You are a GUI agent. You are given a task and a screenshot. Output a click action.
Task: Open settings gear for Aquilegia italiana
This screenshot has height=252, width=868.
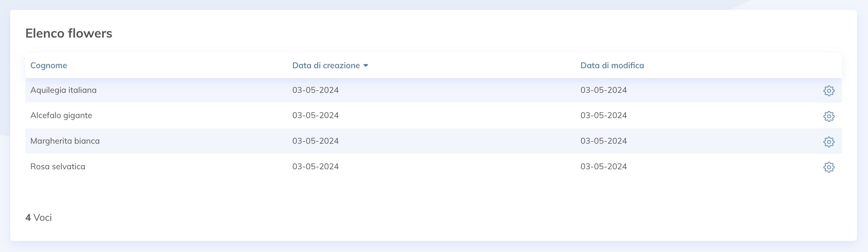click(x=829, y=91)
